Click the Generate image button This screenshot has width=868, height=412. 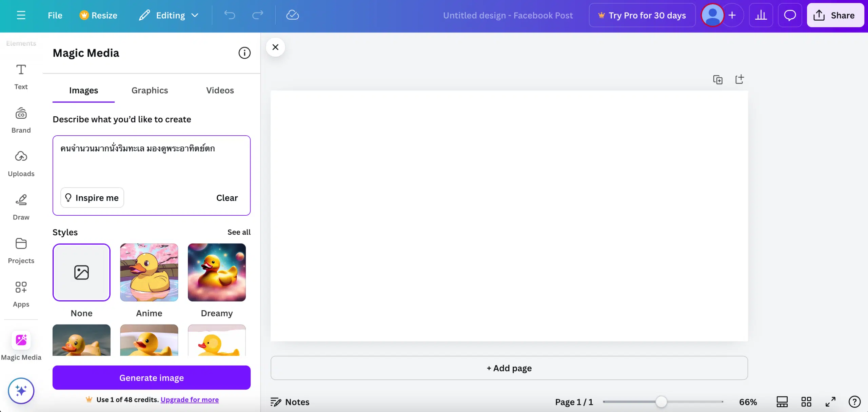click(x=152, y=378)
